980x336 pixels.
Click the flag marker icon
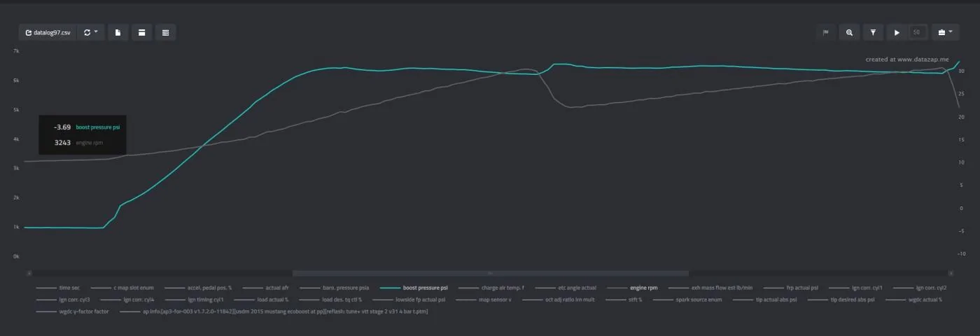click(826, 32)
